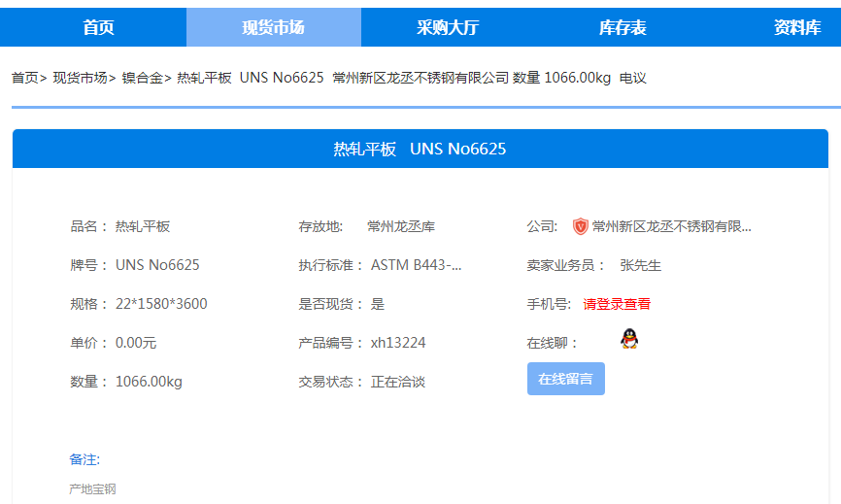Click the 热轧平板 UNS No6625 panel header
841x504 pixels.
pyautogui.click(x=420, y=149)
